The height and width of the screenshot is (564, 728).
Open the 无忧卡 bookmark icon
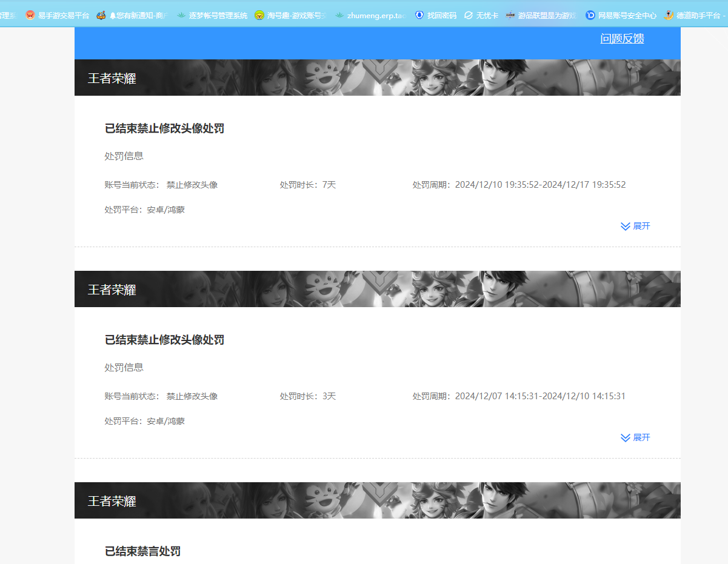(469, 16)
